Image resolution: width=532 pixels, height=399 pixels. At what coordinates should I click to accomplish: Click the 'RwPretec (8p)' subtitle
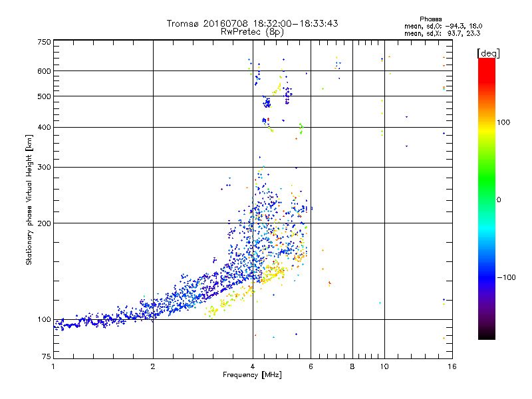(252, 32)
